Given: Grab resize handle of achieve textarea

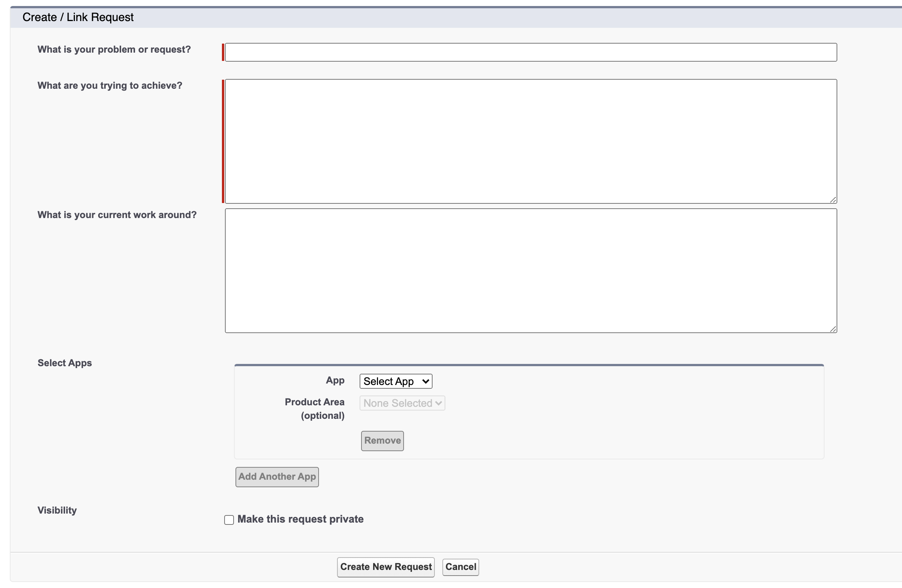Looking at the screenshot, I should [833, 200].
